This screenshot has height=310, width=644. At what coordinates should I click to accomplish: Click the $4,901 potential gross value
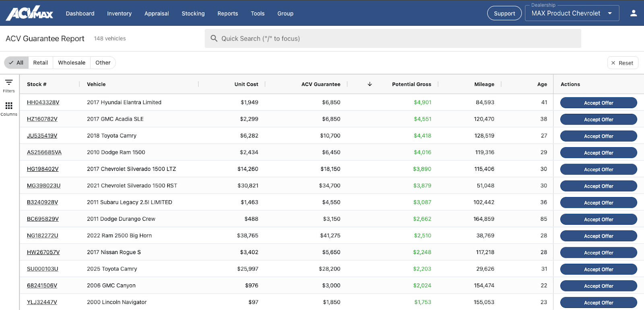click(x=423, y=103)
